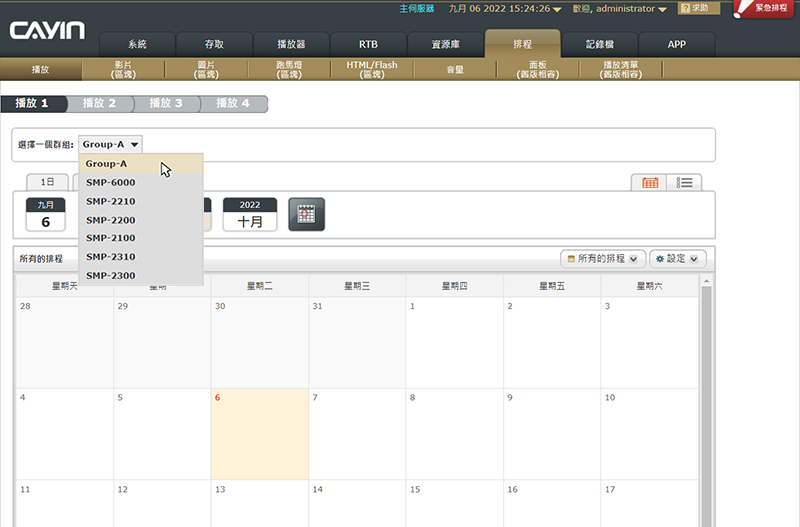Choose SMP-2100 from the list
Viewport: 800px width, 527px height.
click(141, 238)
